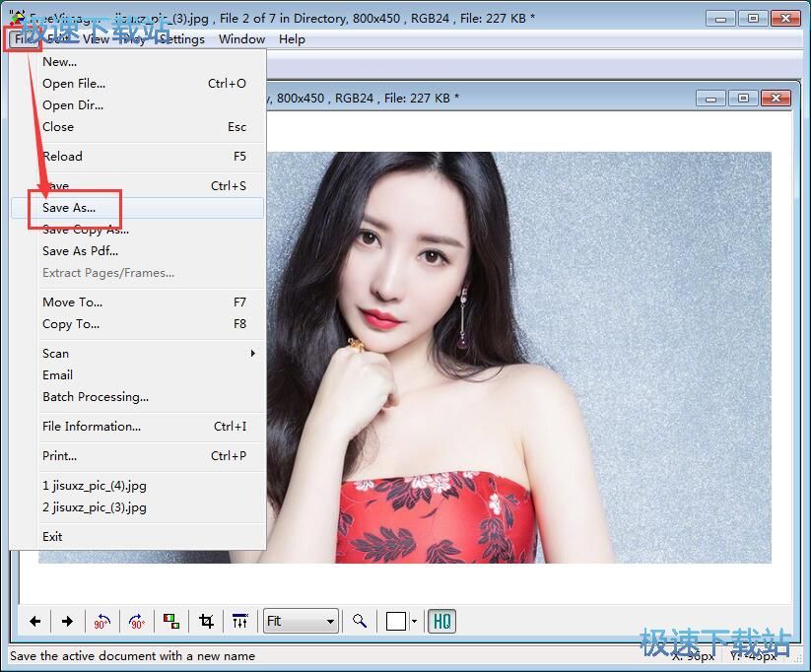This screenshot has height=672, width=811.
Task: Maximize the inner document window
Action: [x=743, y=98]
